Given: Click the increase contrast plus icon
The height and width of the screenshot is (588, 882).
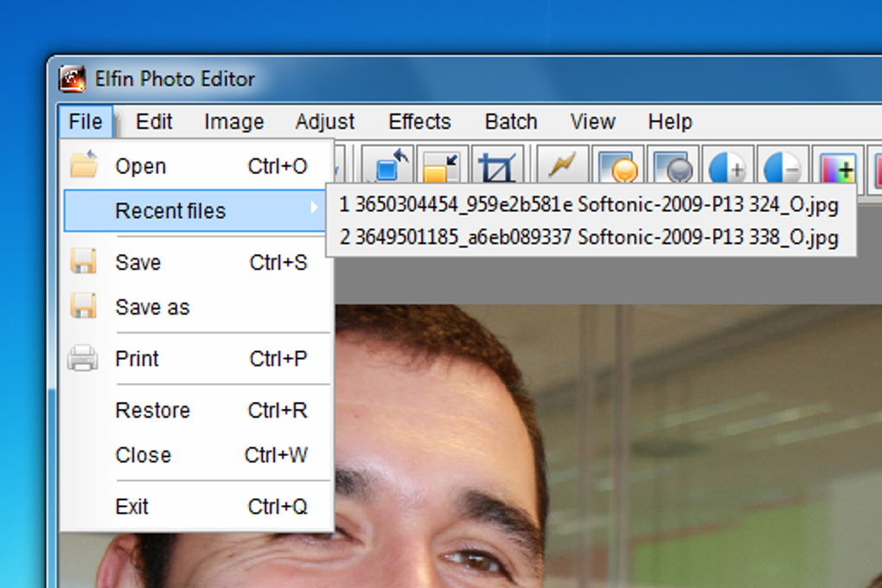Looking at the screenshot, I should (728, 164).
